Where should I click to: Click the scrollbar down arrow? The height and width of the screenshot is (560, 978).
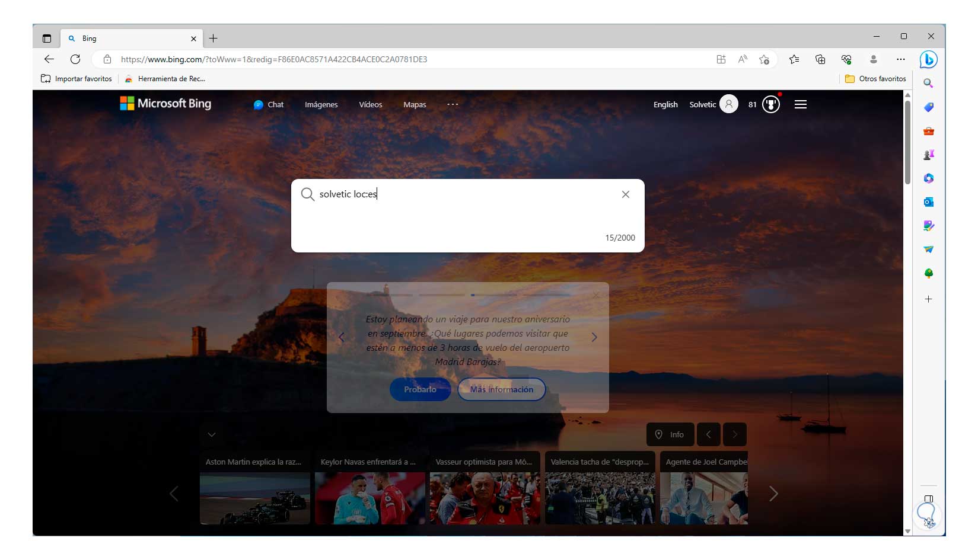pos(907,532)
